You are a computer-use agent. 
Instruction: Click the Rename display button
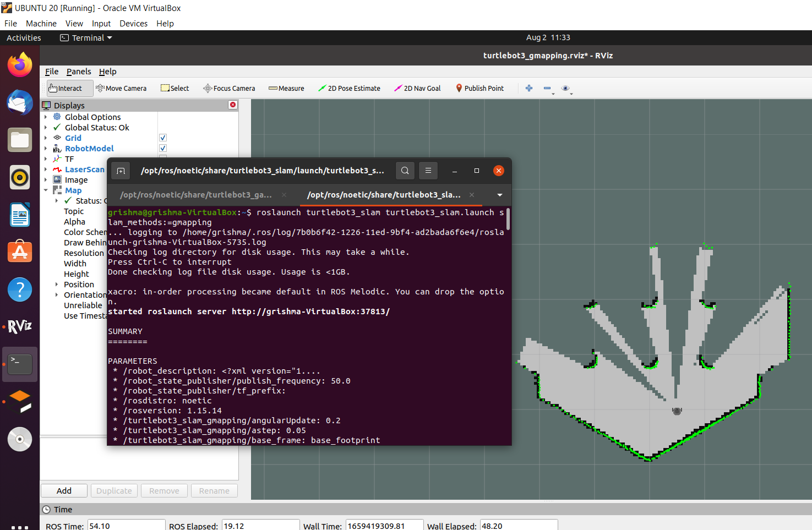(x=214, y=491)
